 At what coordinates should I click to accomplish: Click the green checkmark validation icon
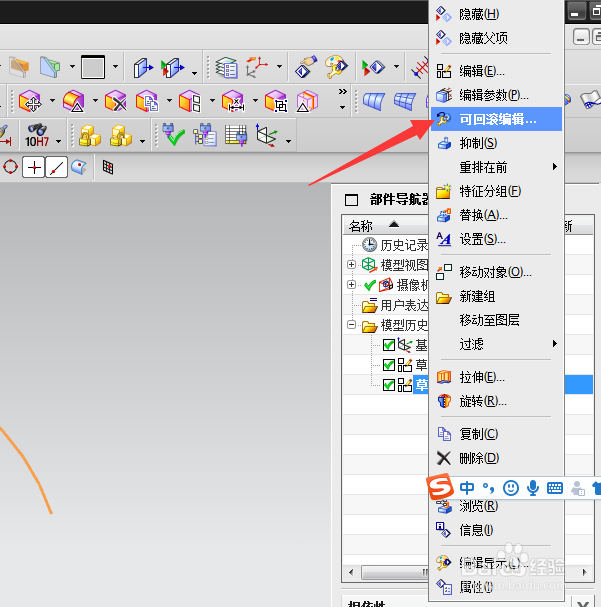173,134
